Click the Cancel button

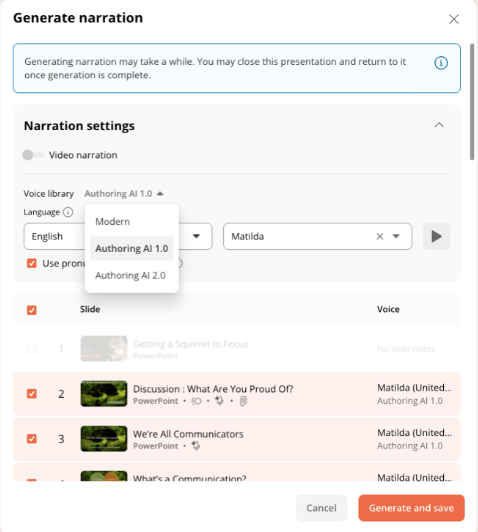pos(321,508)
